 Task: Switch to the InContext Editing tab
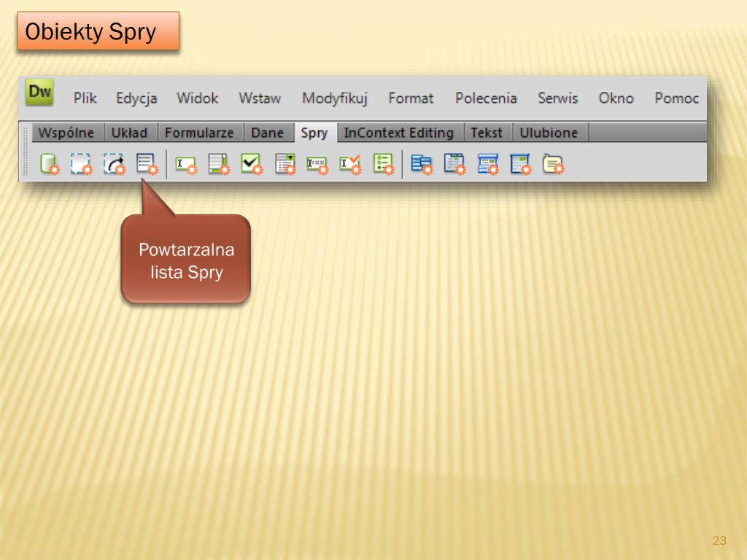[399, 133]
